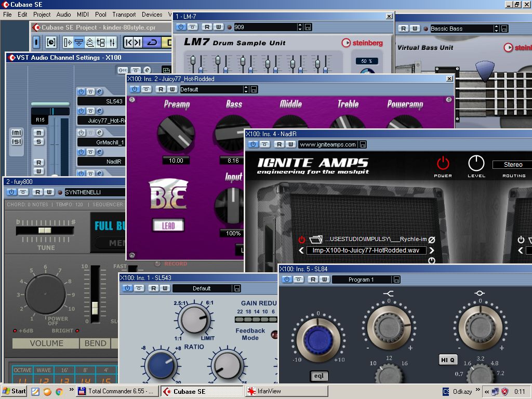This screenshot has width=532, height=399.
Task: Click the edit 'e' button for the SL543 insert
Action: [100, 91]
